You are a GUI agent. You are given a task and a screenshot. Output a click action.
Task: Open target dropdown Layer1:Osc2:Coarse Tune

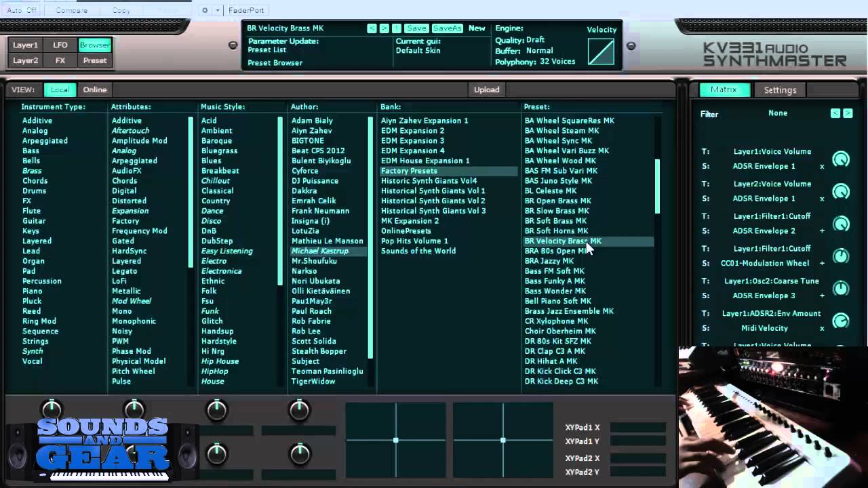pyautogui.click(x=772, y=281)
